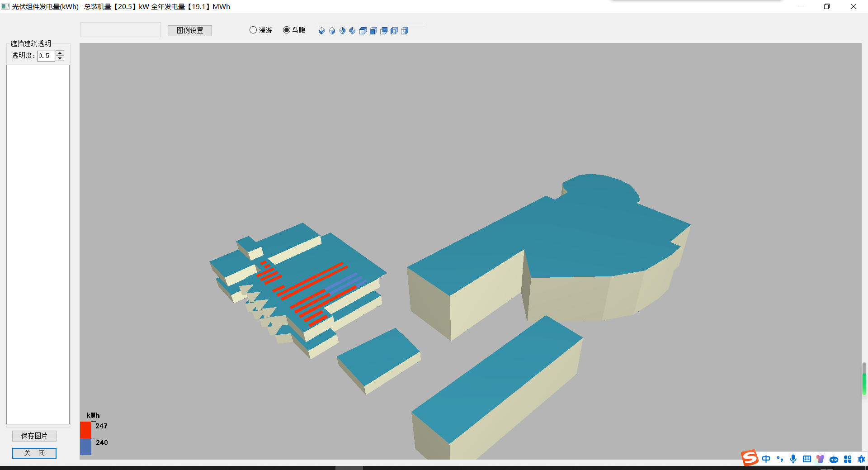Open the Sogou toolbox grid icon
The width and height of the screenshot is (868, 470).
click(x=848, y=459)
